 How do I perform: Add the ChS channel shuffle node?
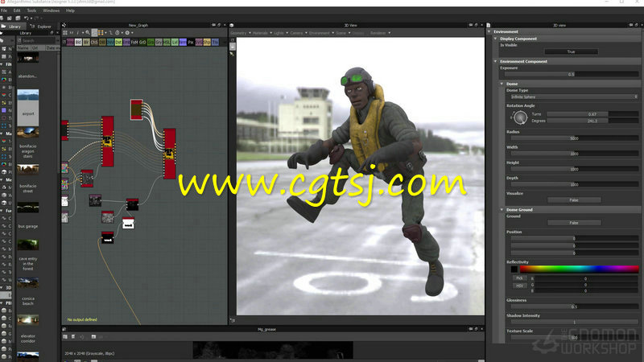(94, 43)
